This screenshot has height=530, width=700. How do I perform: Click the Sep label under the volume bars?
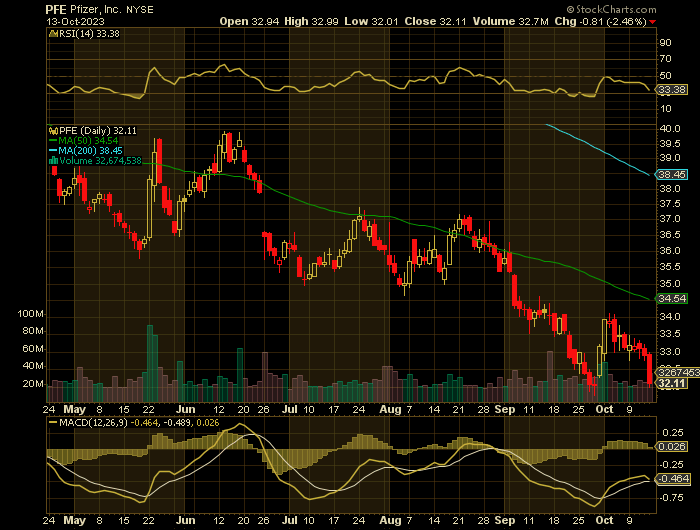pos(505,409)
